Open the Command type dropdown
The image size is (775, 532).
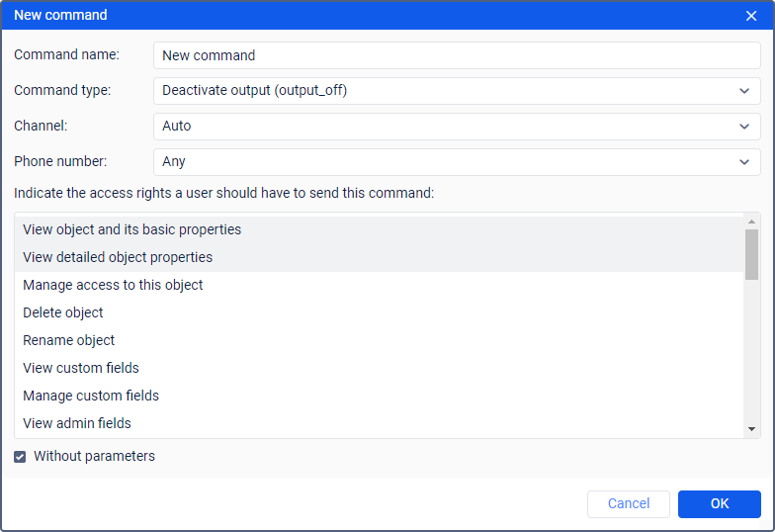click(457, 91)
